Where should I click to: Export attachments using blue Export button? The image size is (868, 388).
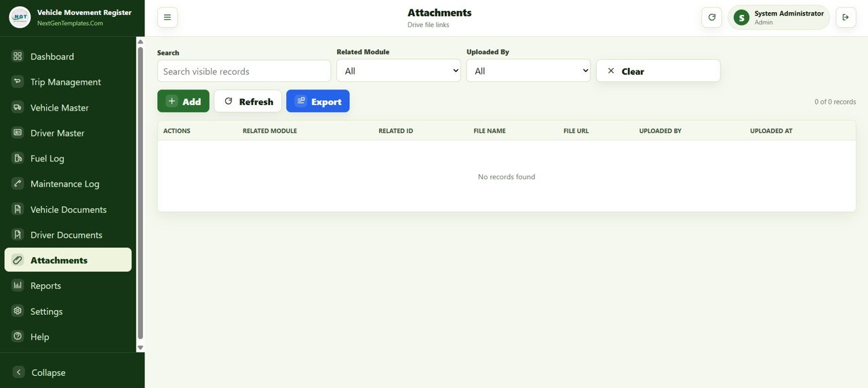[318, 101]
